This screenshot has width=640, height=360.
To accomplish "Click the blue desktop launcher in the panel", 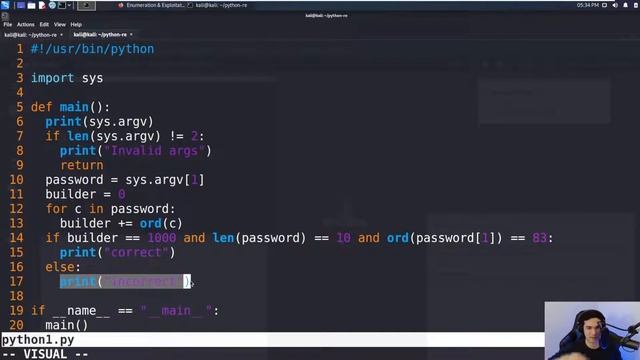I will [20, 5].
